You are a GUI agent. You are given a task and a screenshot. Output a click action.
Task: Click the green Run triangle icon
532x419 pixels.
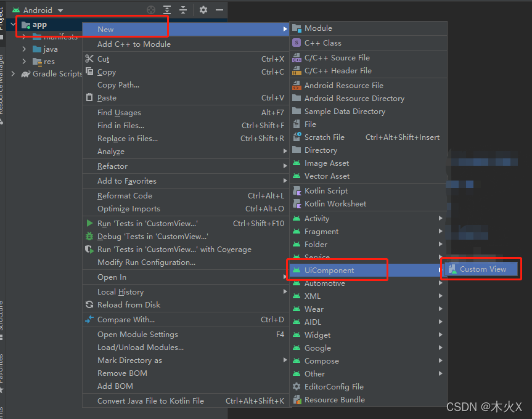[89, 223]
